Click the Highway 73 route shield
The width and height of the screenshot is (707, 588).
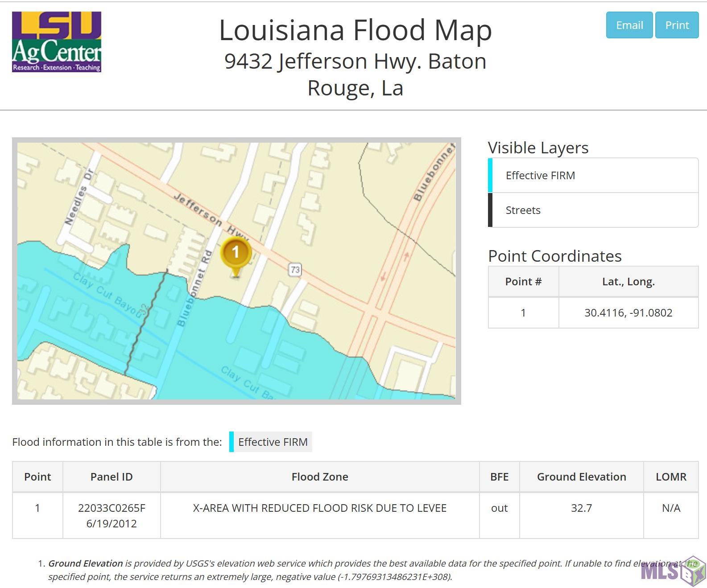(x=295, y=269)
